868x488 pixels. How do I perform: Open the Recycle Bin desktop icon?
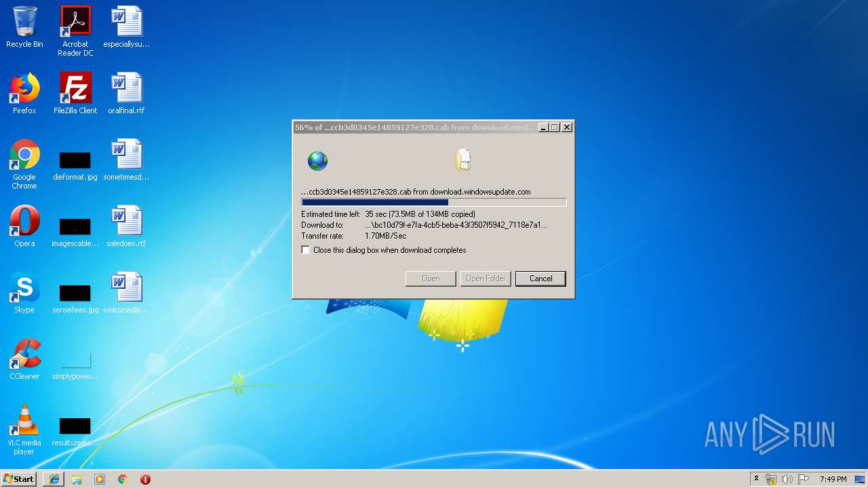tap(24, 28)
